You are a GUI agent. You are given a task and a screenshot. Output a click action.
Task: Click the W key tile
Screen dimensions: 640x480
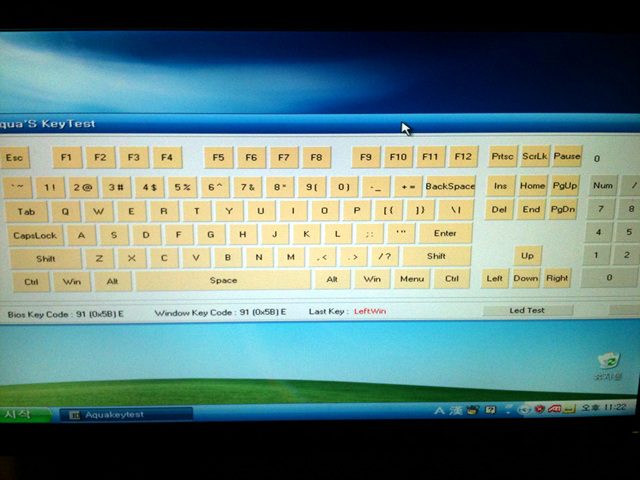coord(98,211)
